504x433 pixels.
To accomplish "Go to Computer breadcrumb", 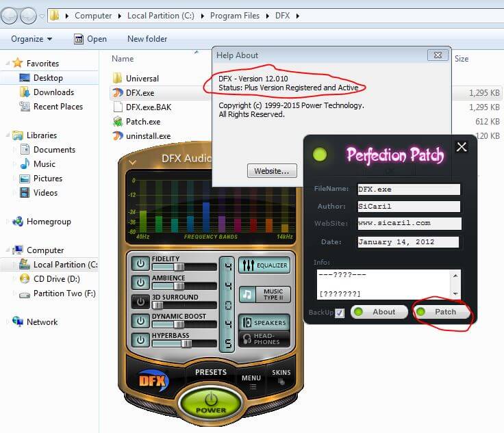I will pos(93,16).
